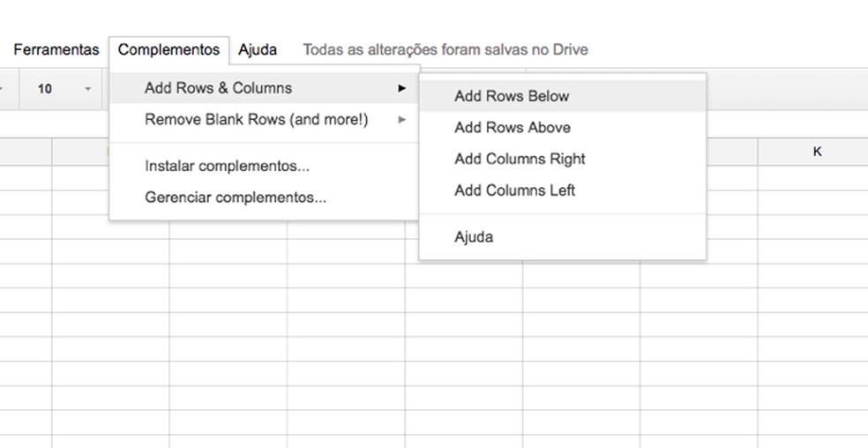Open Gerenciar complementos...
868x448 pixels.
click(x=236, y=198)
